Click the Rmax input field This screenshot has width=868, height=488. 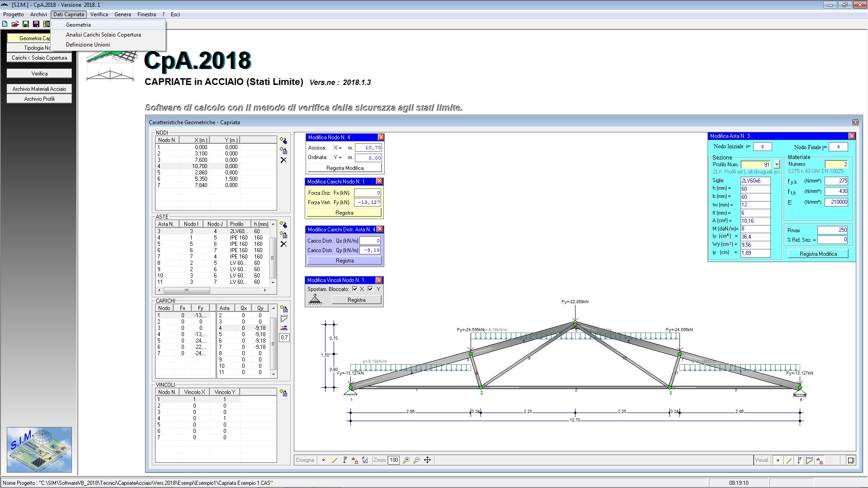(x=833, y=230)
